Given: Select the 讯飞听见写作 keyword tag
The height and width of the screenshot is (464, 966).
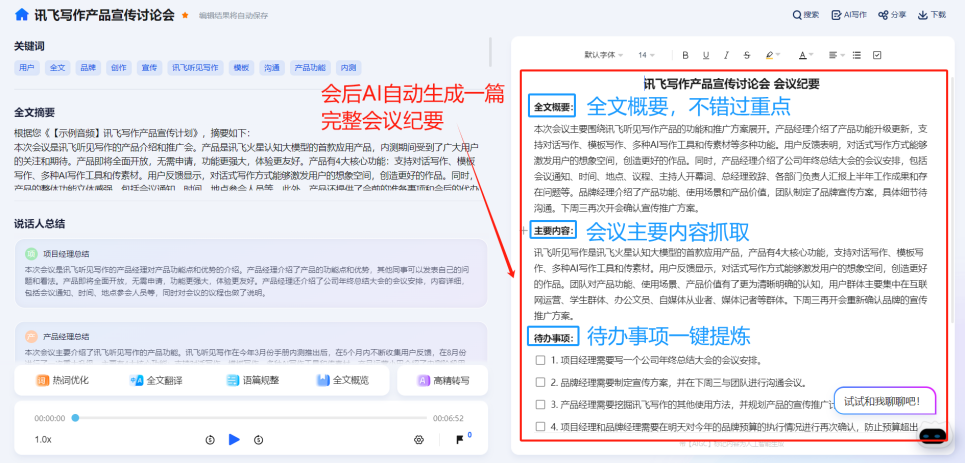Looking at the screenshot, I should (195, 68).
